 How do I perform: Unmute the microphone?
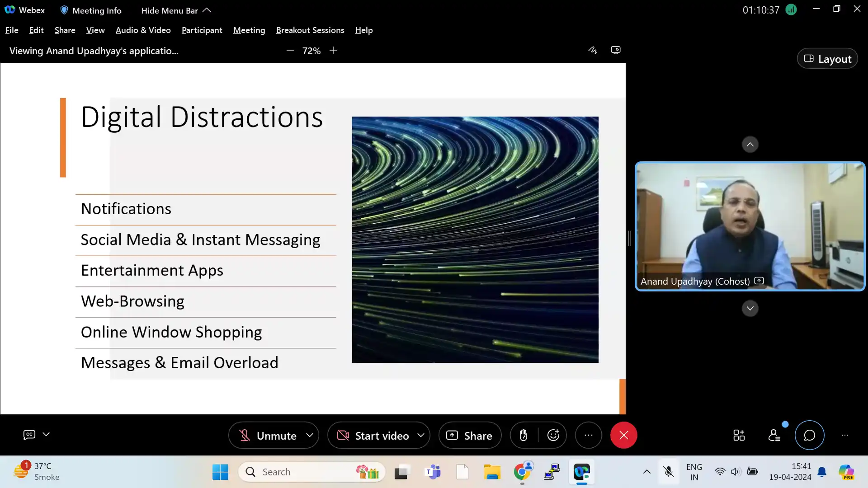tap(268, 436)
